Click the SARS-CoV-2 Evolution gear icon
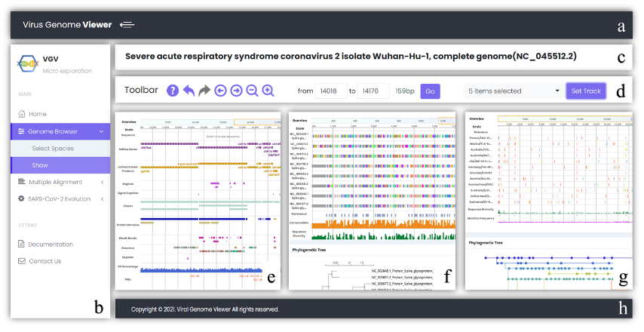The height and width of the screenshot is (332, 644). 21,198
